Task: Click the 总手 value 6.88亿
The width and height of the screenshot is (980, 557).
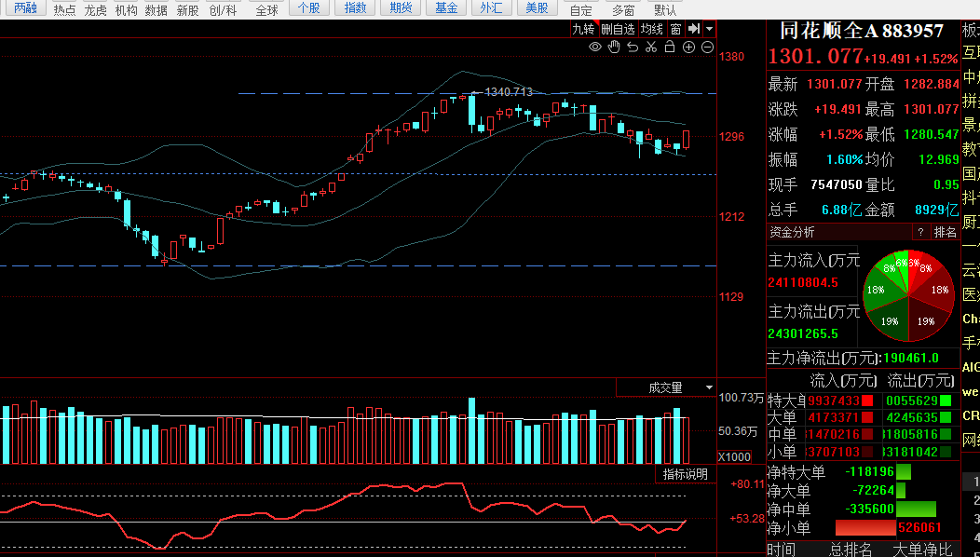Action: [842, 211]
